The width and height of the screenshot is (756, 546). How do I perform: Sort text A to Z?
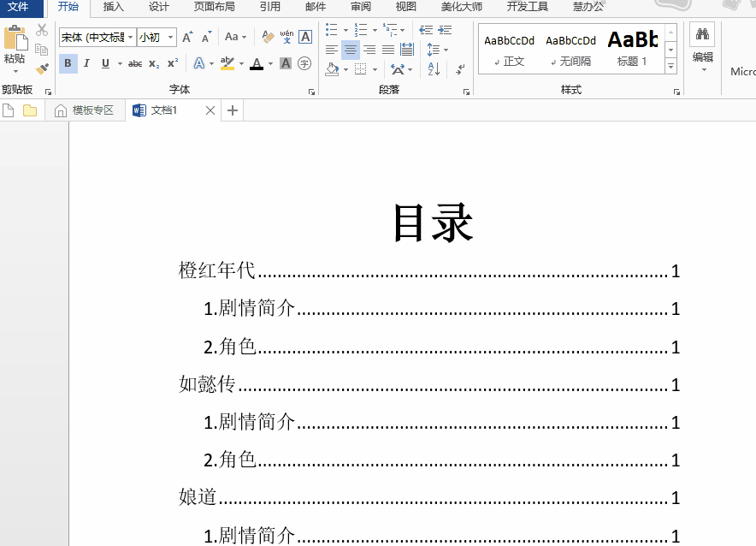[x=434, y=69]
